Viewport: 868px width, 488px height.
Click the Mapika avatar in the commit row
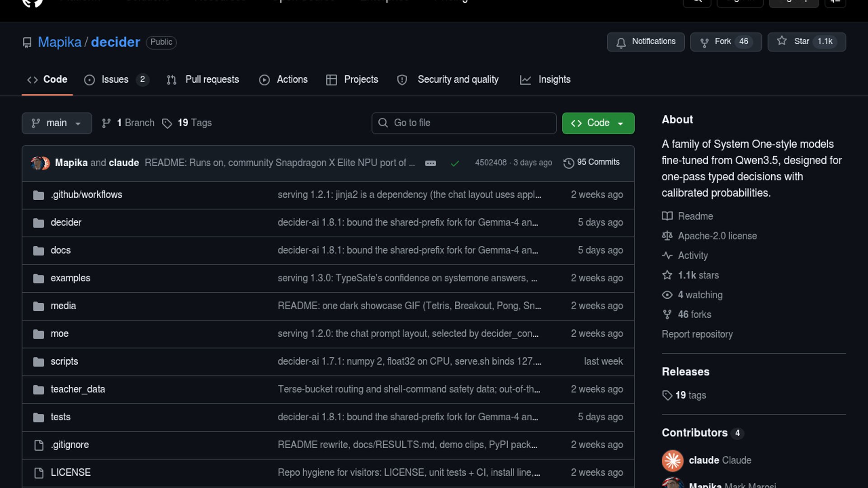click(x=37, y=163)
